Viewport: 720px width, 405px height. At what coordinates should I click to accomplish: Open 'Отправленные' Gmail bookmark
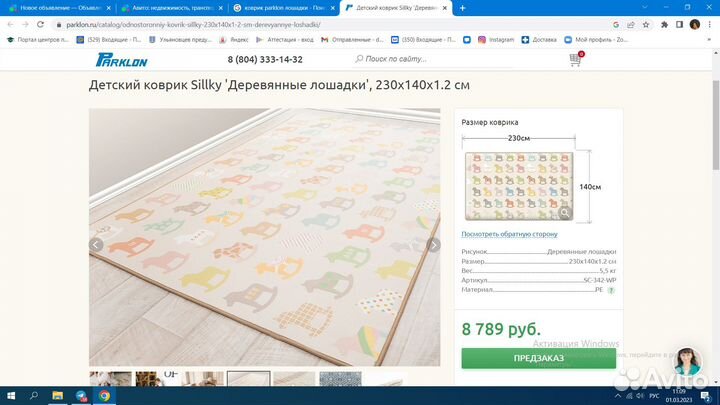[x=352, y=40]
